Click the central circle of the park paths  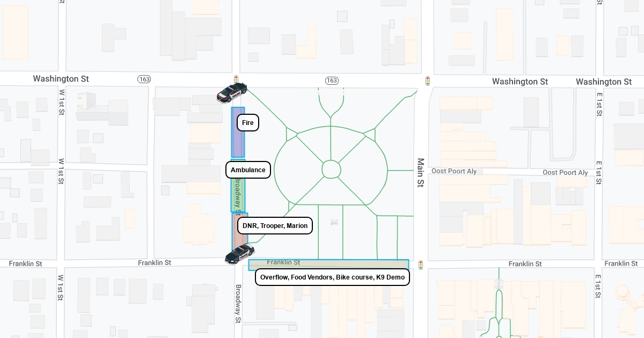point(331,170)
